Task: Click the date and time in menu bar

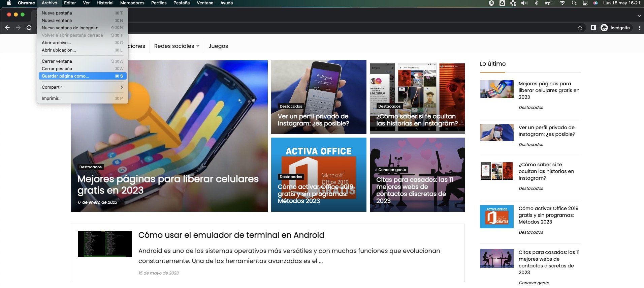Action: point(621,3)
